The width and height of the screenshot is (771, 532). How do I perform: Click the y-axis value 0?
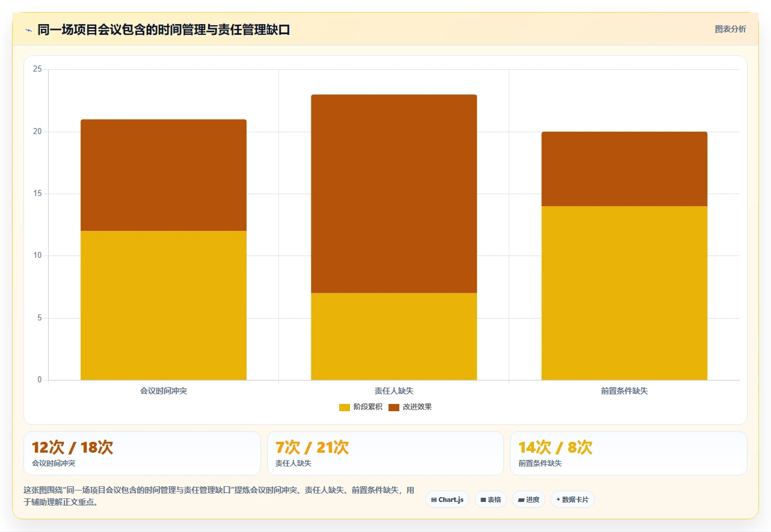point(40,380)
